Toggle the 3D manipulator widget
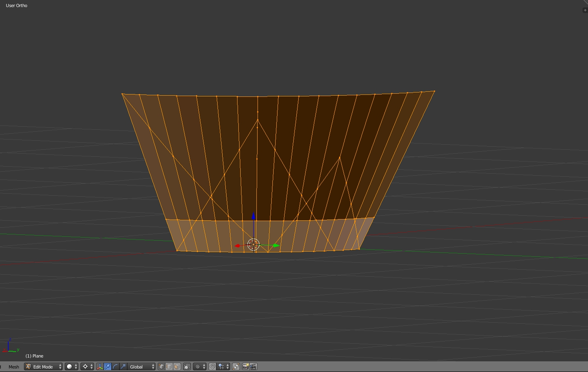Viewport: 588px width, 372px height. 100,367
